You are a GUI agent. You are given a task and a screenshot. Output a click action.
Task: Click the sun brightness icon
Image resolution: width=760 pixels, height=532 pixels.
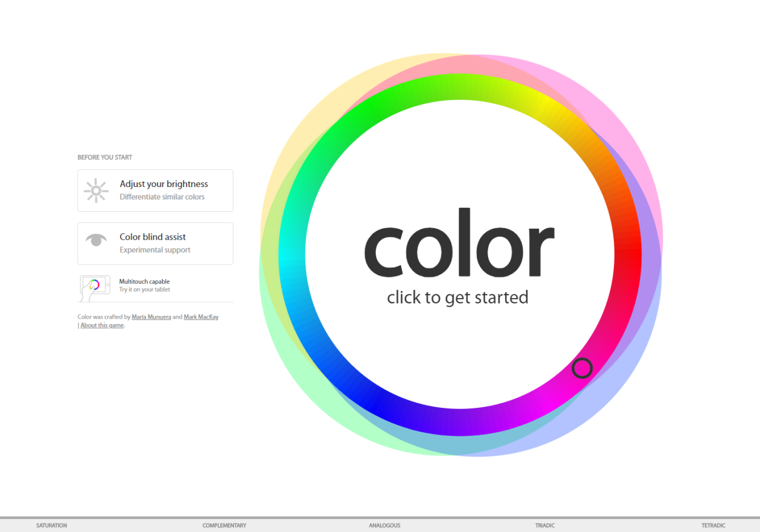(x=96, y=191)
